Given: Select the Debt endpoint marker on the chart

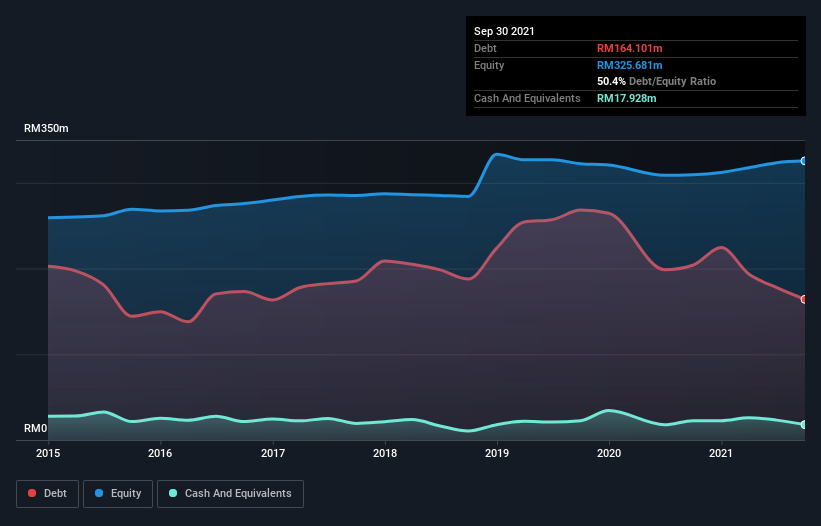Looking at the screenshot, I should (804, 299).
